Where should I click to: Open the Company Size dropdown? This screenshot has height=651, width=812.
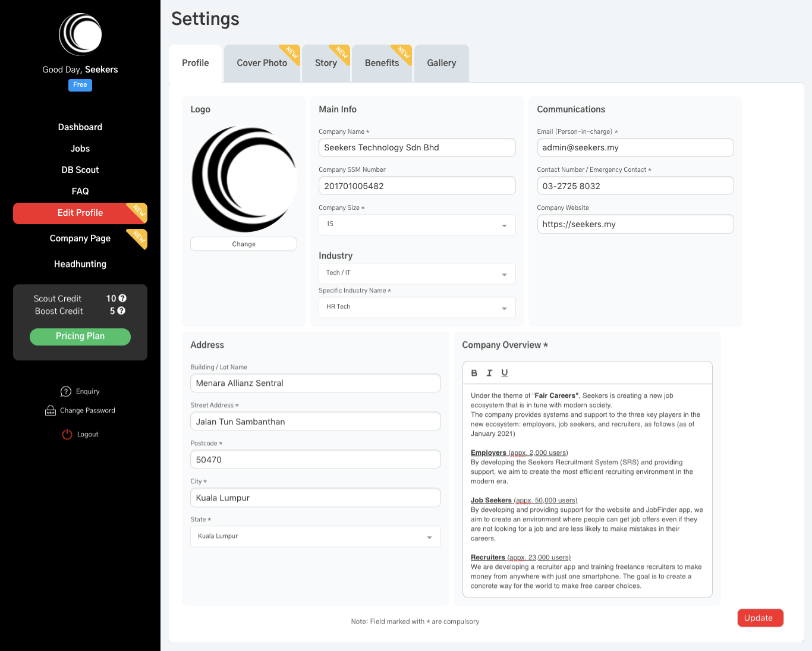417,224
